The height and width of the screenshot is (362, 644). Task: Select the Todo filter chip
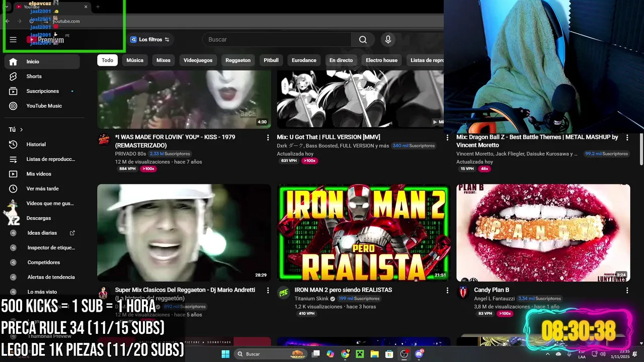tap(108, 60)
